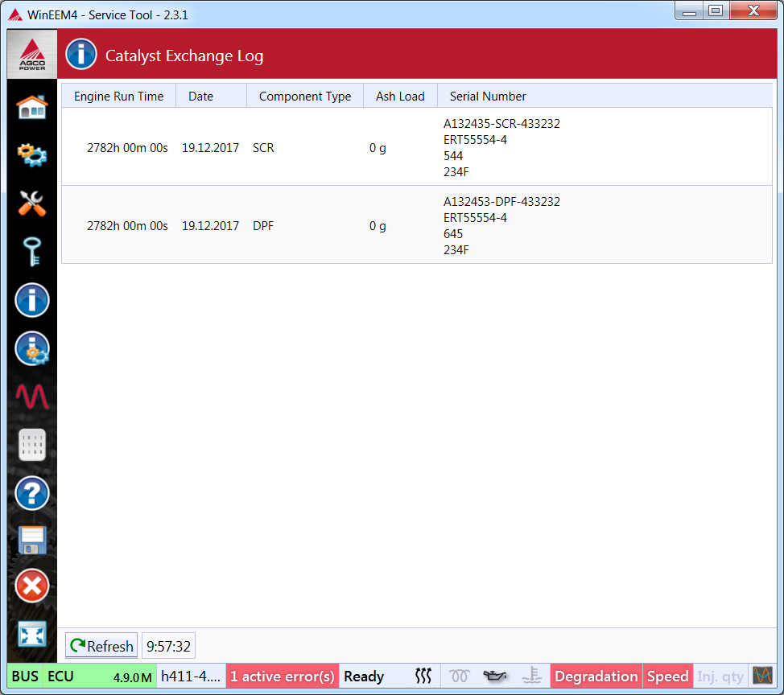Open the blue info circle sidebar icon
The image size is (784, 695).
(x=32, y=300)
